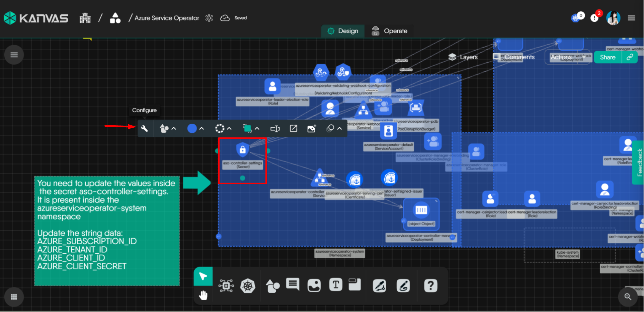Insert an image using image tool
644x312 pixels.
pos(314,286)
